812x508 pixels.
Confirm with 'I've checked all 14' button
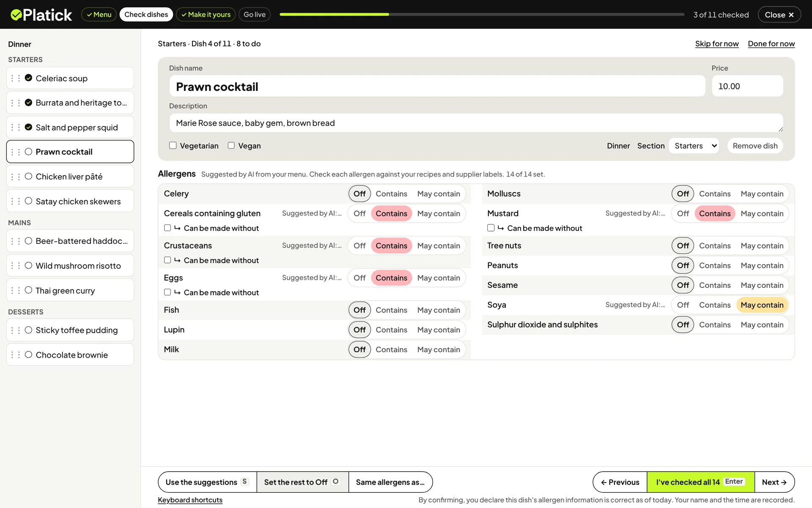700,482
